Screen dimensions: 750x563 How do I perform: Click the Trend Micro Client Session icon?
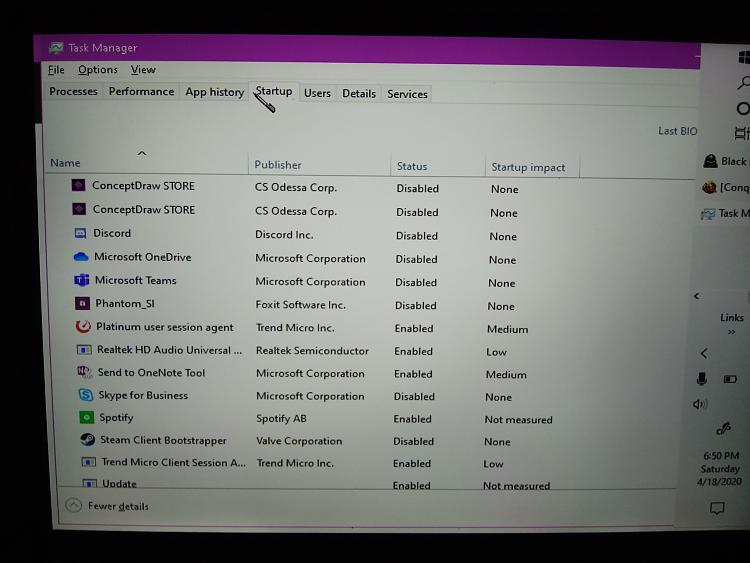point(88,462)
